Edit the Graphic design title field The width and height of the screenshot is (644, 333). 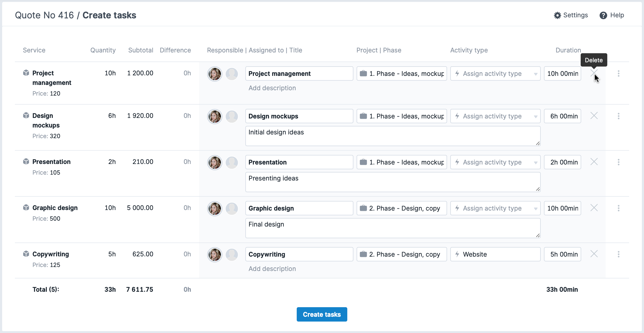[x=299, y=208]
